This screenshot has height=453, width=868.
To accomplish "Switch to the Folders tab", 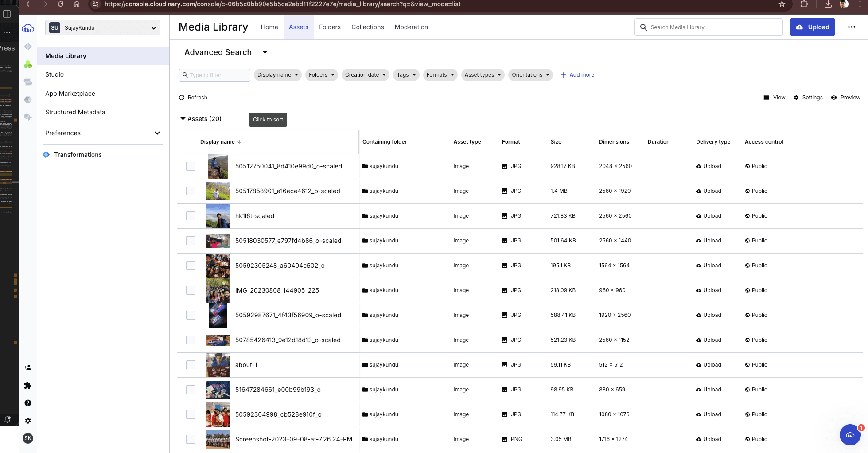I will (x=330, y=27).
